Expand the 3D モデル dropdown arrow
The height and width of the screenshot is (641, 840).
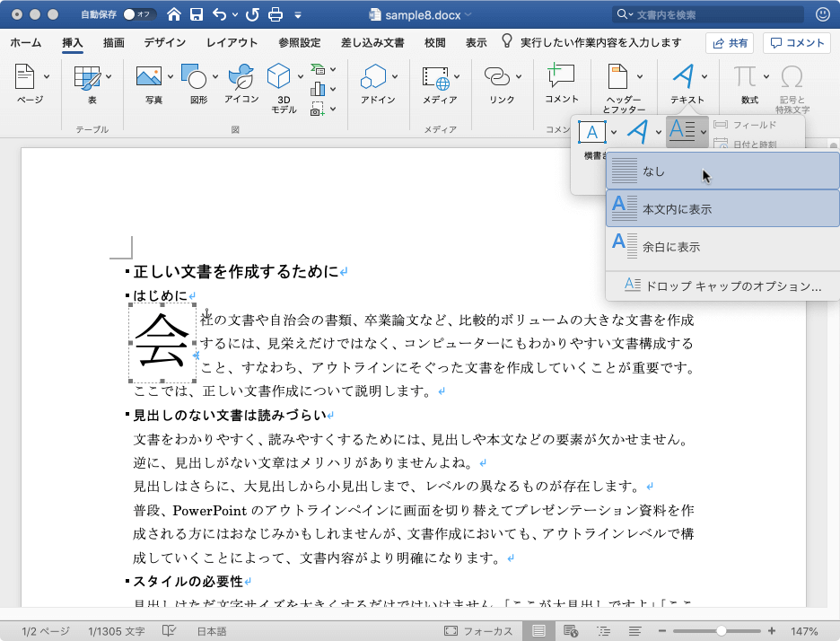point(300,76)
